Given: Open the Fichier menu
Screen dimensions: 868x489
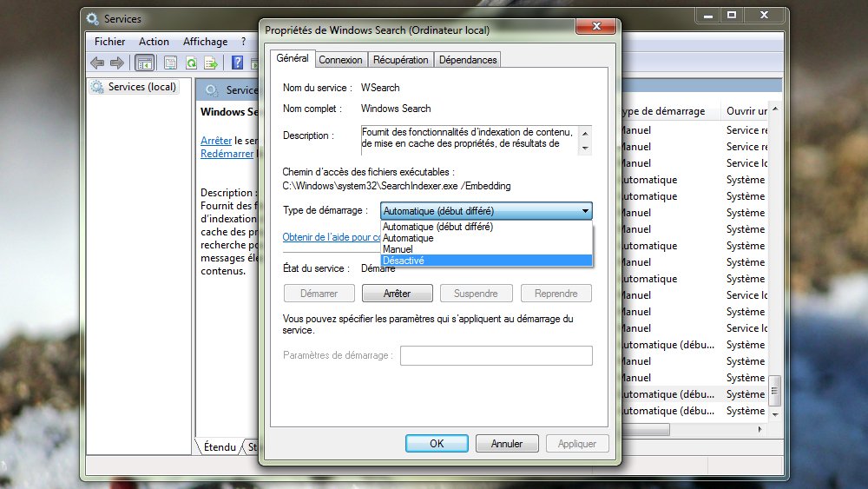Looking at the screenshot, I should coord(109,42).
